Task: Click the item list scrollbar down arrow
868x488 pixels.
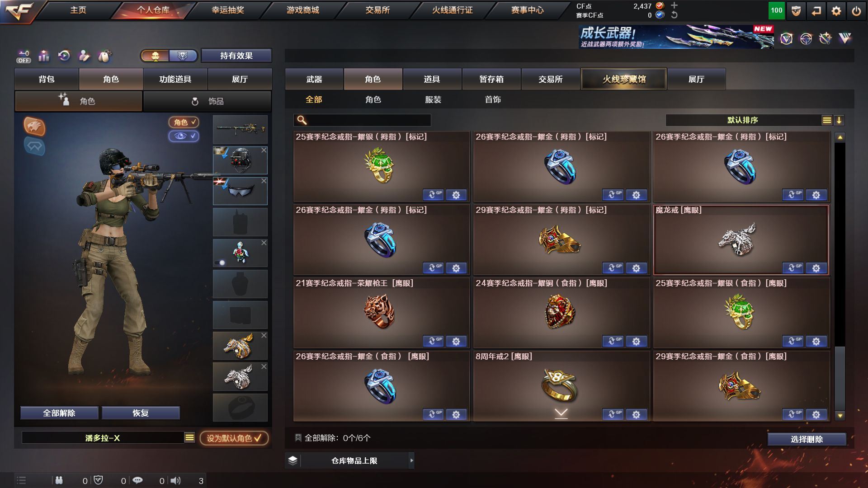Action: click(x=840, y=416)
